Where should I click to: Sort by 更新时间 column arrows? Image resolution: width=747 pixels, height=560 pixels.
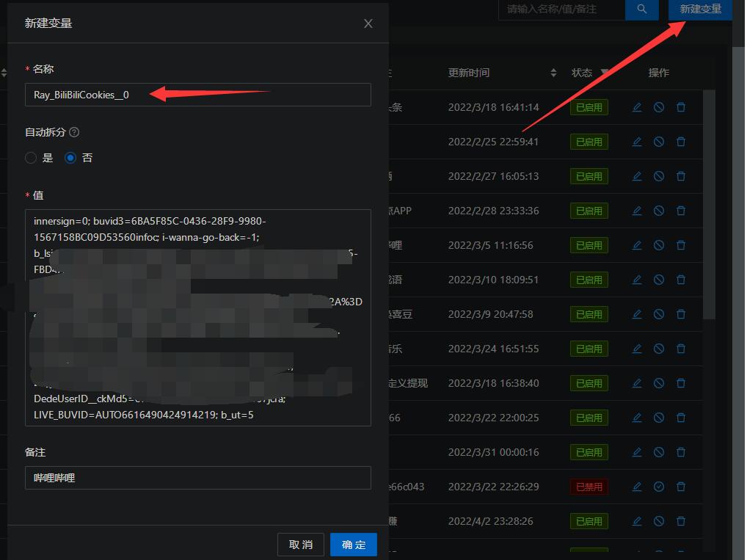(x=553, y=73)
